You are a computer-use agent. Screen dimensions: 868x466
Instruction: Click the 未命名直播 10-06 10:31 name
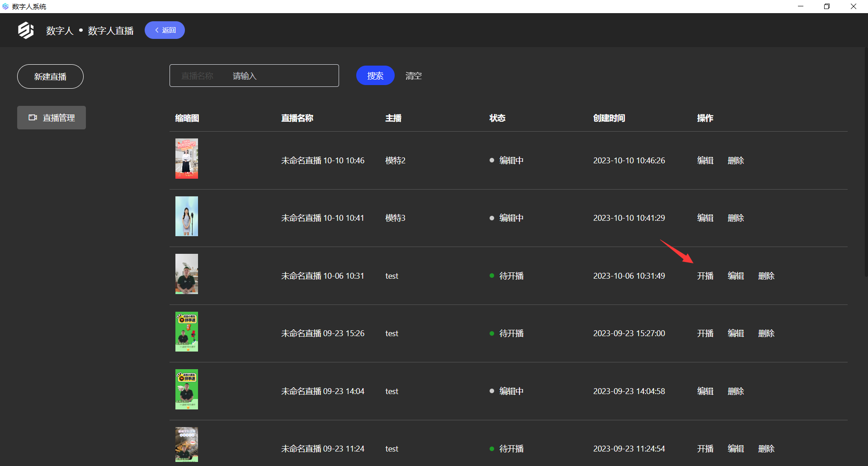(323, 276)
